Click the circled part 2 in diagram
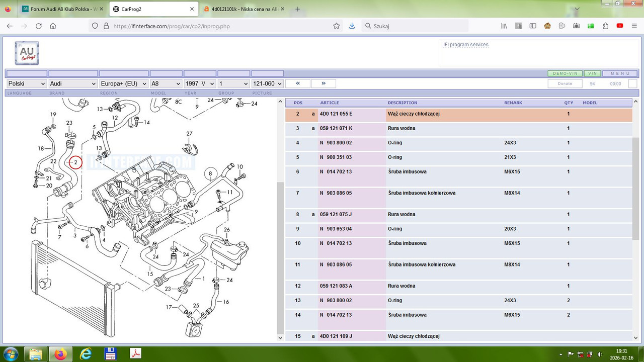The width and height of the screenshot is (644, 362). [75, 162]
